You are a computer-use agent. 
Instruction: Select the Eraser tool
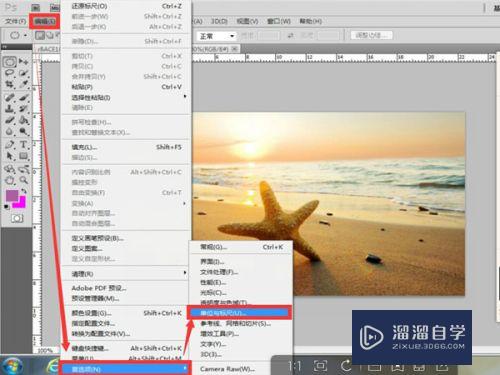[x=10, y=120]
